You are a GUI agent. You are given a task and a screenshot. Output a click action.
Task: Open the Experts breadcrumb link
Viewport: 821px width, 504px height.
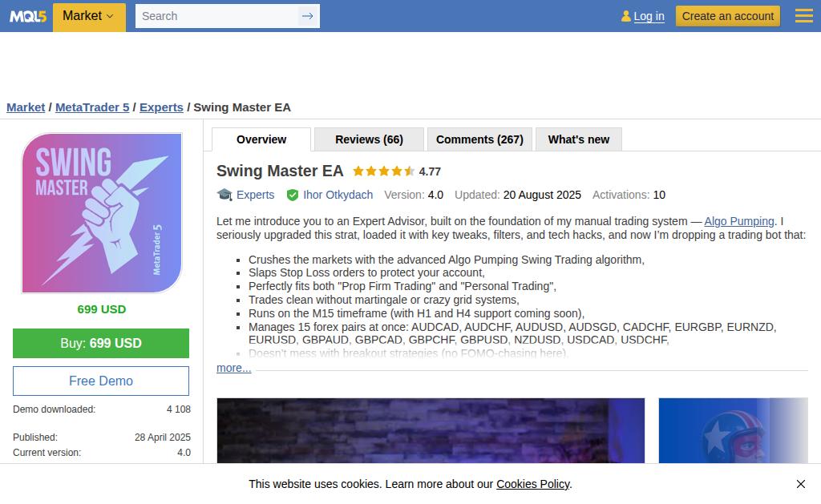pyautogui.click(x=161, y=107)
